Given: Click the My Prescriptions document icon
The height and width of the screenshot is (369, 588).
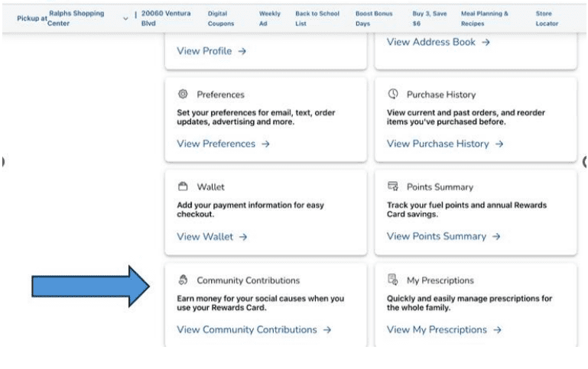Looking at the screenshot, I should [x=392, y=280].
